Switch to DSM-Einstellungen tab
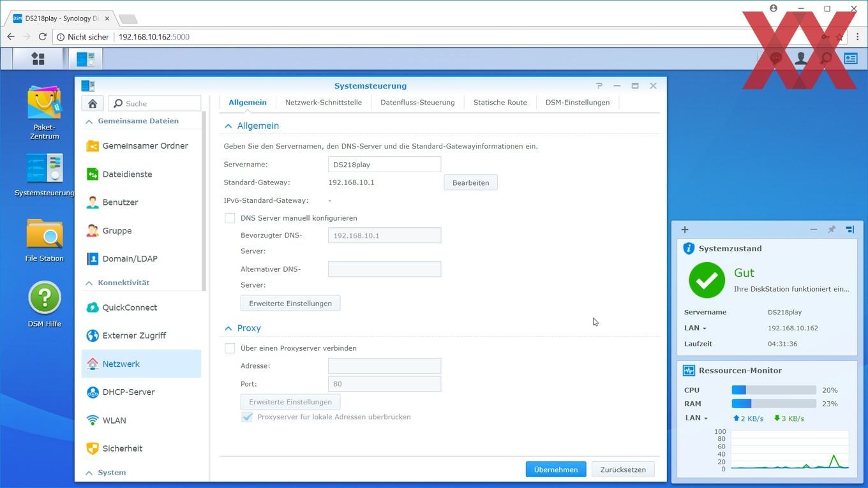868x488 pixels. (x=578, y=102)
